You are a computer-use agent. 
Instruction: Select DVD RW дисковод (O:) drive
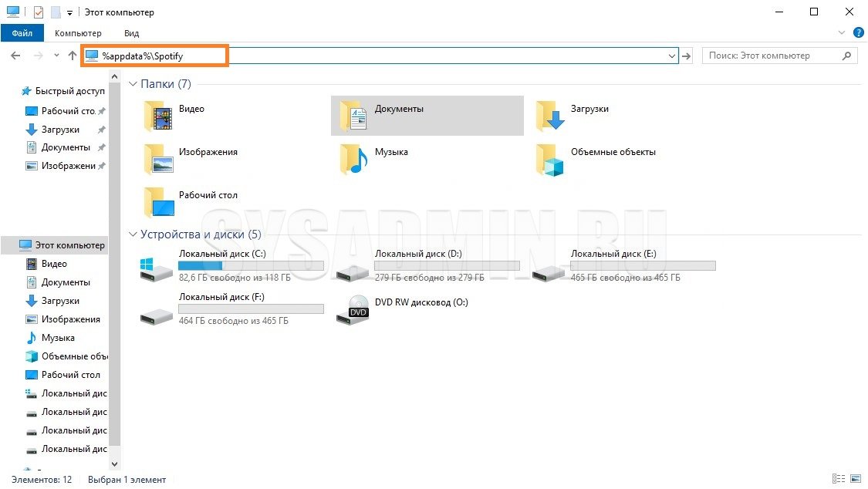pyautogui.click(x=357, y=309)
